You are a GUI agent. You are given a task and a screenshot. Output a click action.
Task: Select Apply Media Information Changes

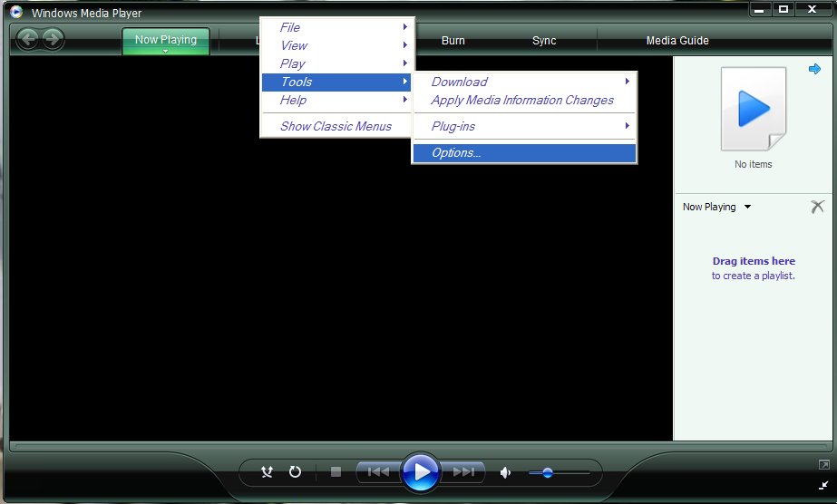tap(525, 100)
